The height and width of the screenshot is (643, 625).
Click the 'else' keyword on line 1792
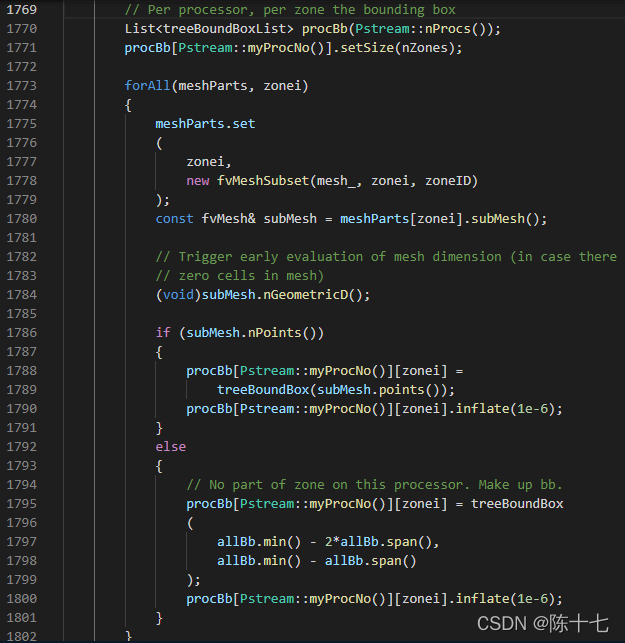coord(171,447)
